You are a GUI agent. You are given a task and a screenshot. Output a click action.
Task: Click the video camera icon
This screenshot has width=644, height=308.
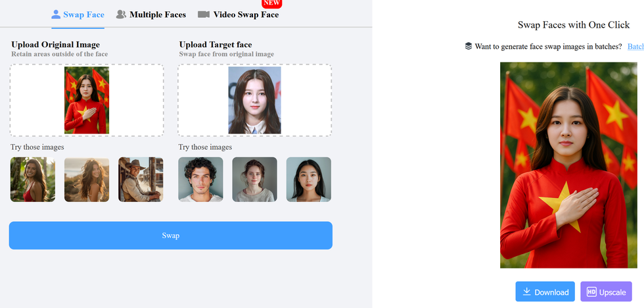pyautogui.click(x=204, y=14)
